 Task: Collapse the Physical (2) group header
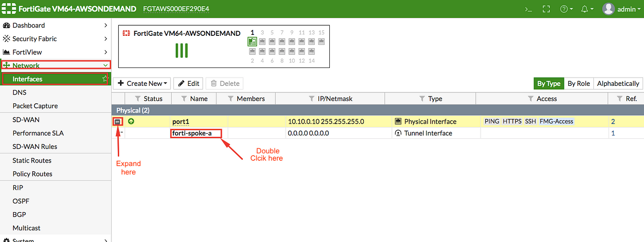[378, 110]
